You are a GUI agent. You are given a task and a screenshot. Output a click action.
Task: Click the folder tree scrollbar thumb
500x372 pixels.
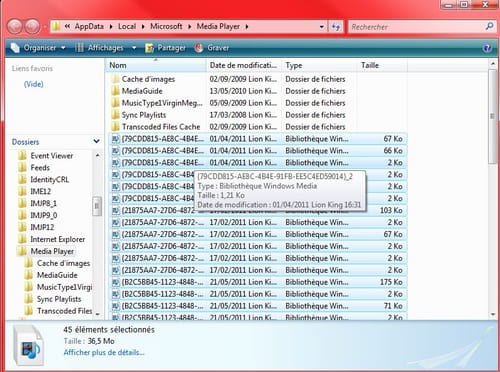[x=97, y=206]
